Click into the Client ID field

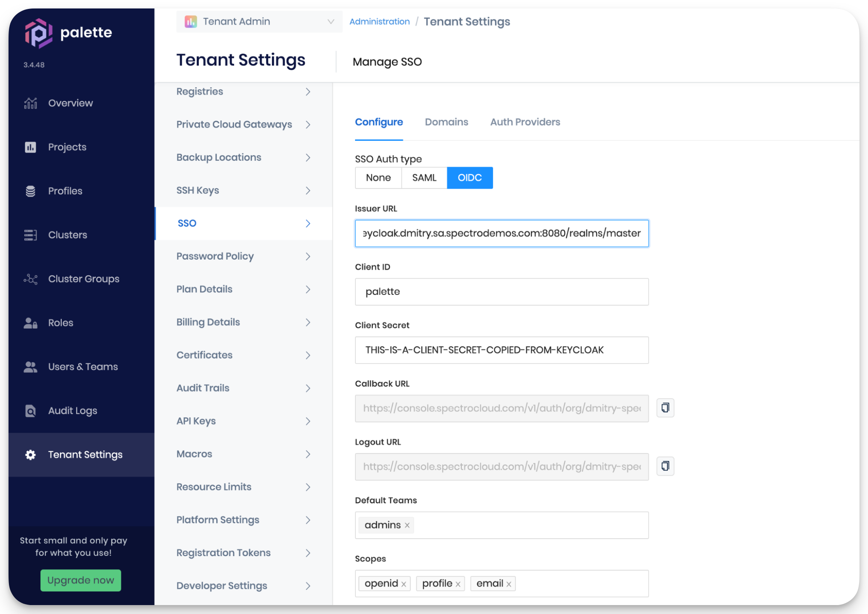(502, 292)
